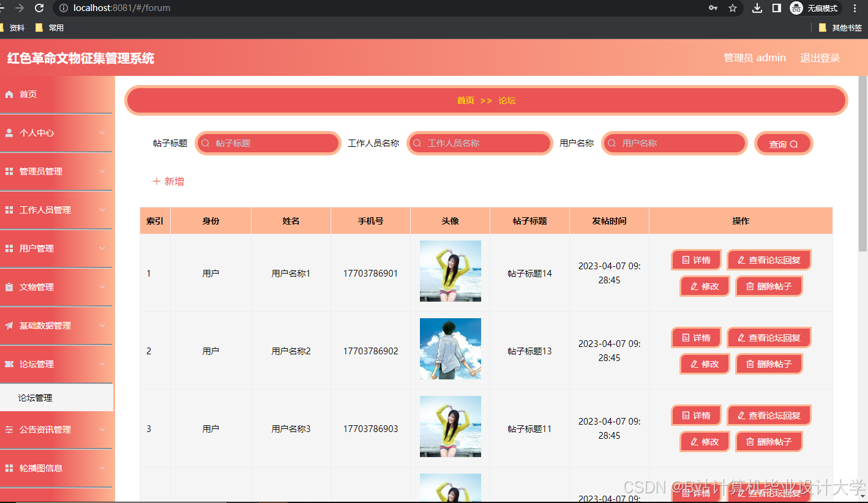Open the 常用 bookmark folder

[x=50, y=28]
